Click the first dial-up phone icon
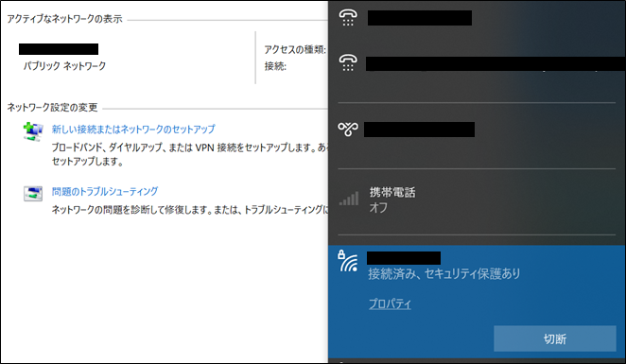Image resolution: width=626 pixels, height=364 pixels. tap(348, 18)
